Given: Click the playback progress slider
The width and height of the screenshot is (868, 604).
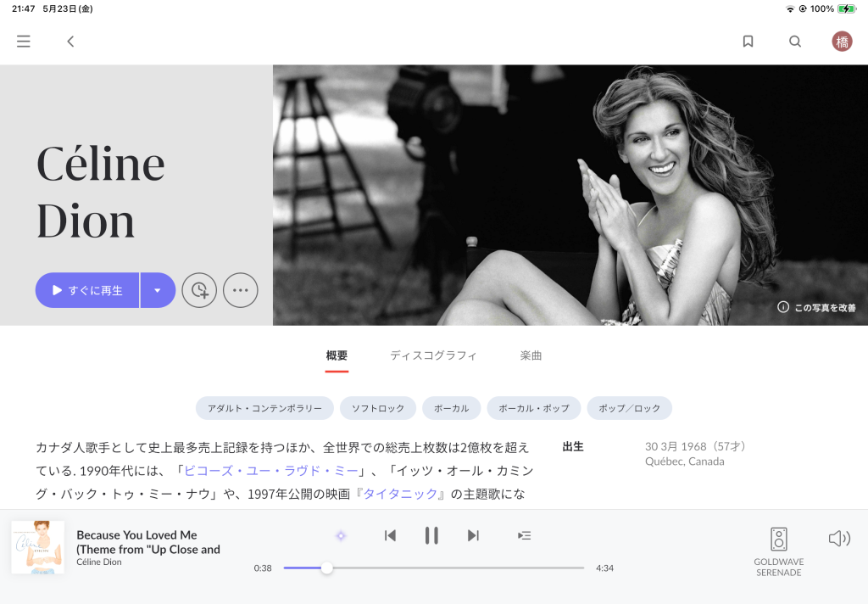Looking at the screenshot, I should (x=434, y=568).
